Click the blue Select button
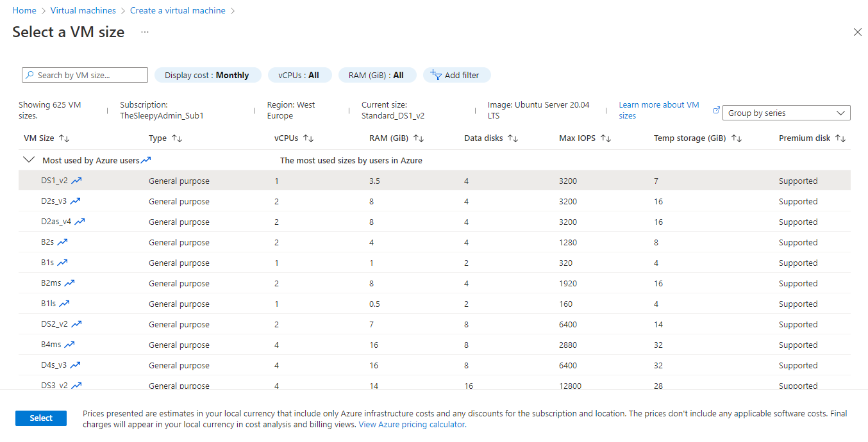868x442 pixels. [x=40, y=418]
